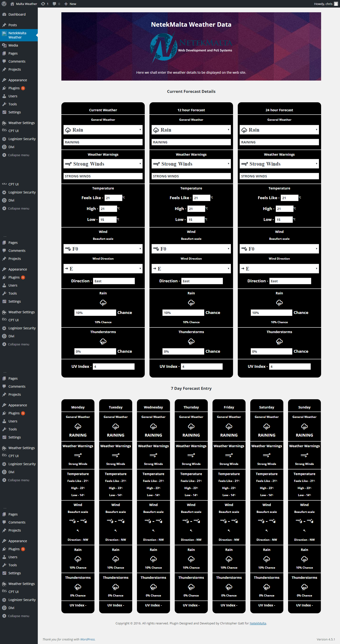340x644 pixels.
Task: Click Tuesday Weather Warnings wind icon
Action: point(116,455)
